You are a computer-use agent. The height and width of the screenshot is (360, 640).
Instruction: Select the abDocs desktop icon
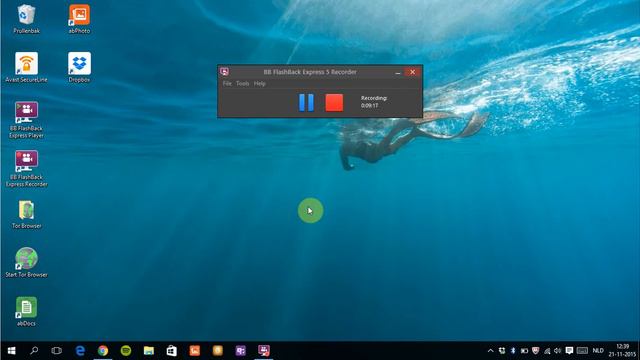[x=26, y=311]
